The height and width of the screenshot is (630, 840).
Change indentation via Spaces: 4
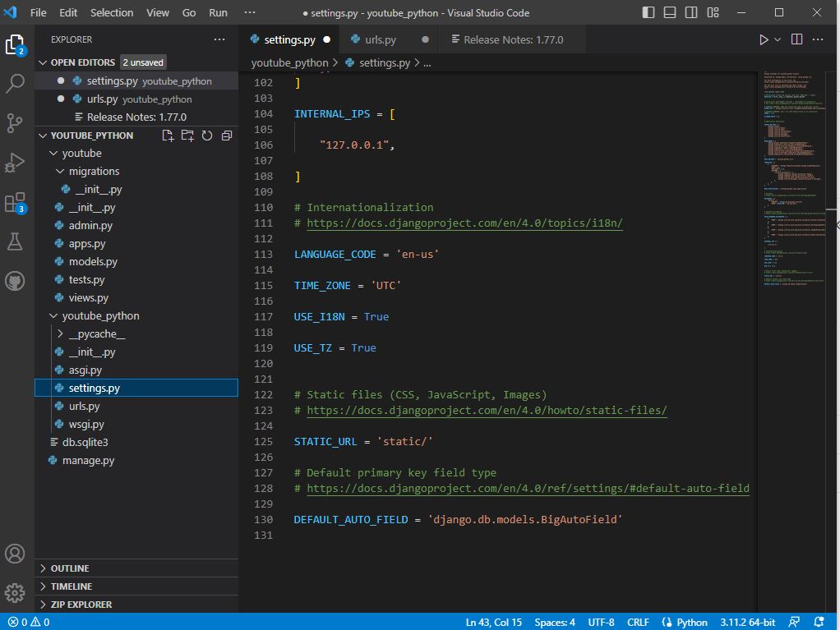pos(555,622)
